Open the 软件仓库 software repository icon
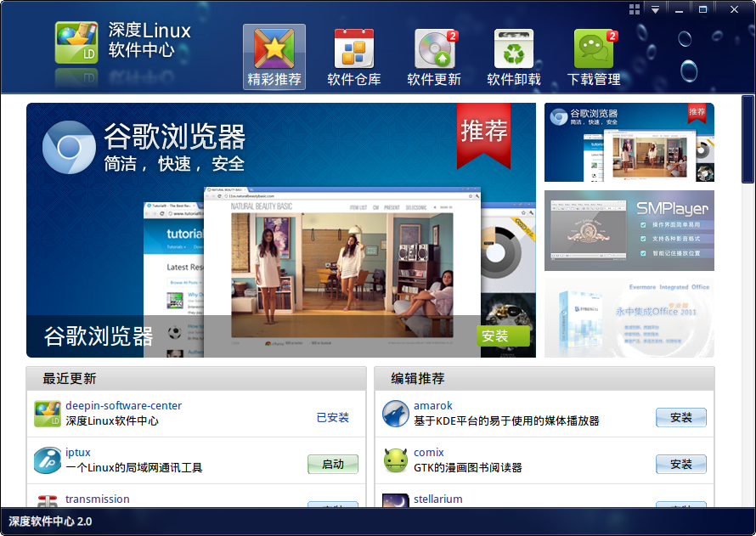756x536 pixels. point(353,48)
